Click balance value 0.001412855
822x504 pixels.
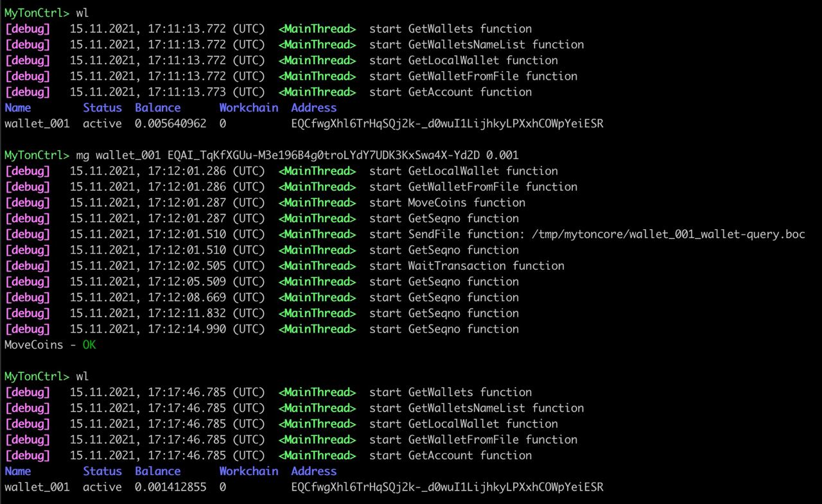pos(171,487)
